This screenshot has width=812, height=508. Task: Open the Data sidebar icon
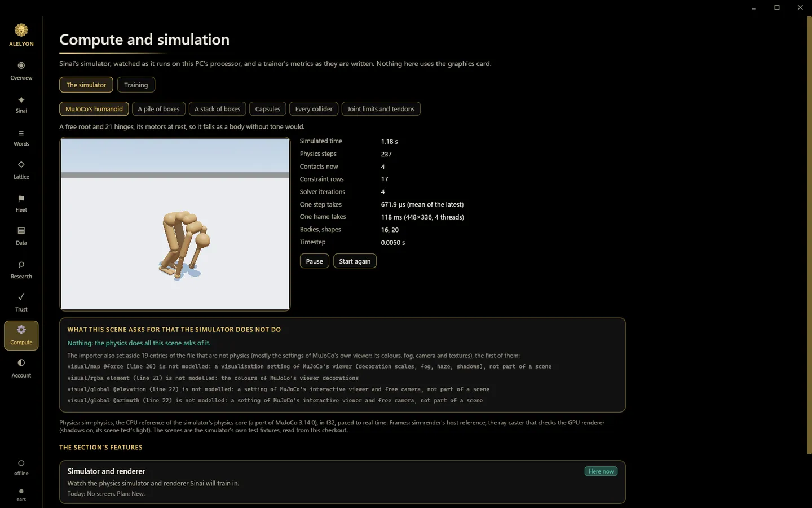[x=21, y=230]
